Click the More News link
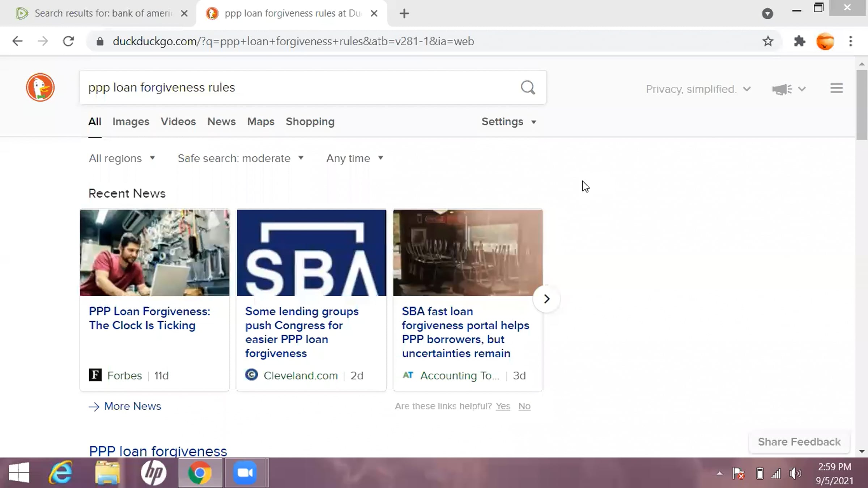The width and height of the screenshot is (868, 488). 125,406
